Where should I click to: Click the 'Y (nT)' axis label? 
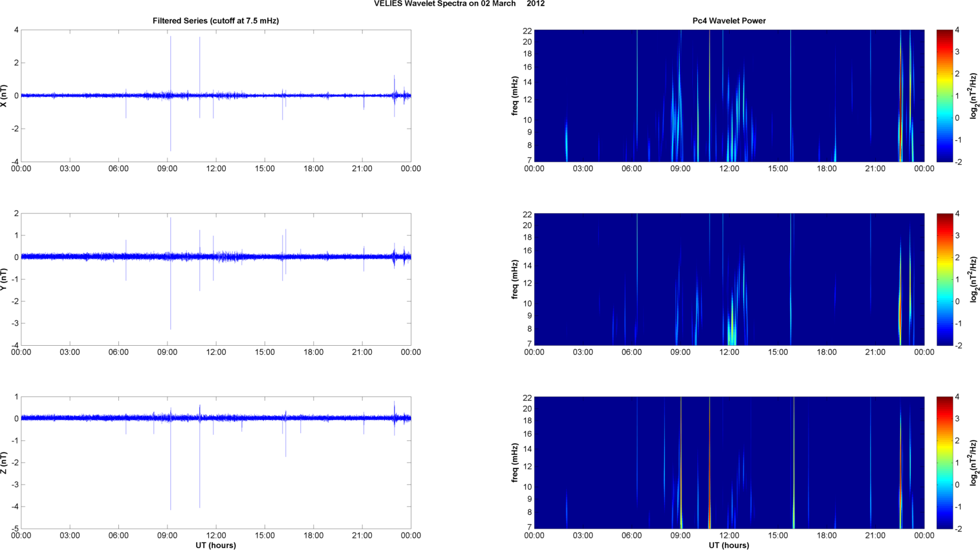click(5, 279)
